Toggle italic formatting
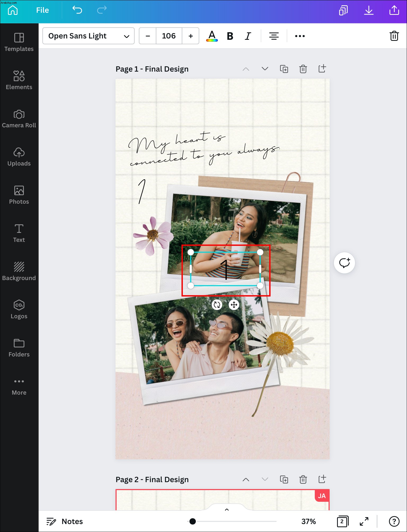 [x=248, y=36]
